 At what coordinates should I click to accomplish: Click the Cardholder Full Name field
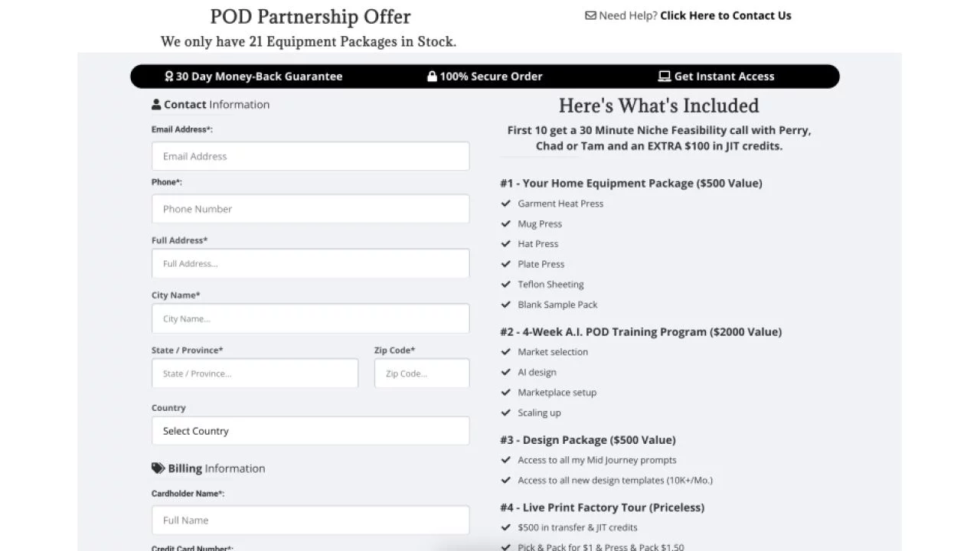pyautogui.click(x=310, y=520)
